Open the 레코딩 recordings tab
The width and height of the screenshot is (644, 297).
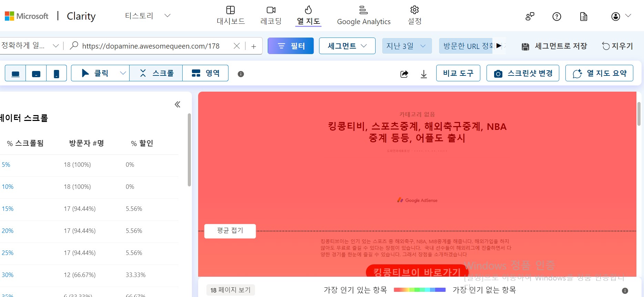click(x=271, y=16)
